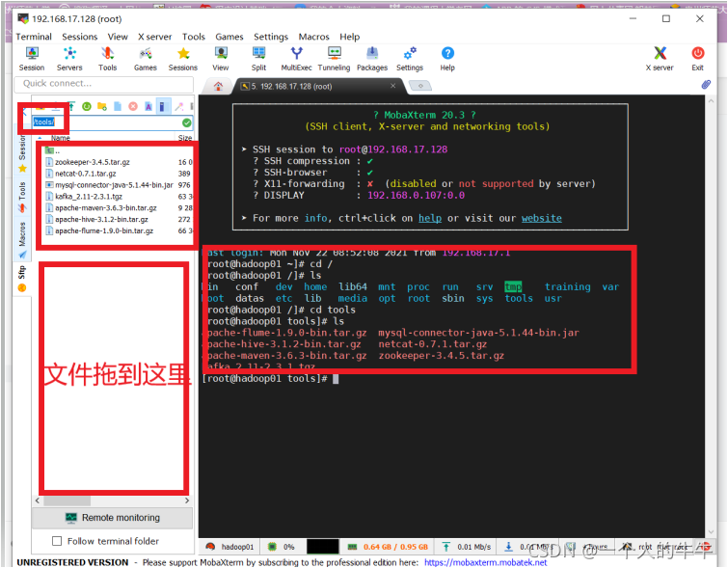Click the 'help' link in the banner

[430, 218]
